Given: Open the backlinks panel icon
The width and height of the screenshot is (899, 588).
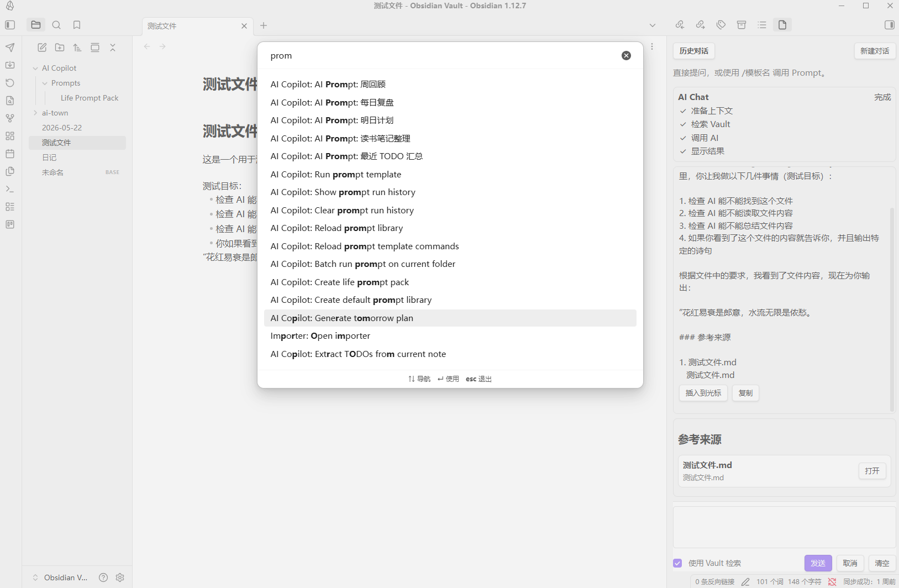Looking at the screenshot, I should pyautogui.click(x=680, y=25).
